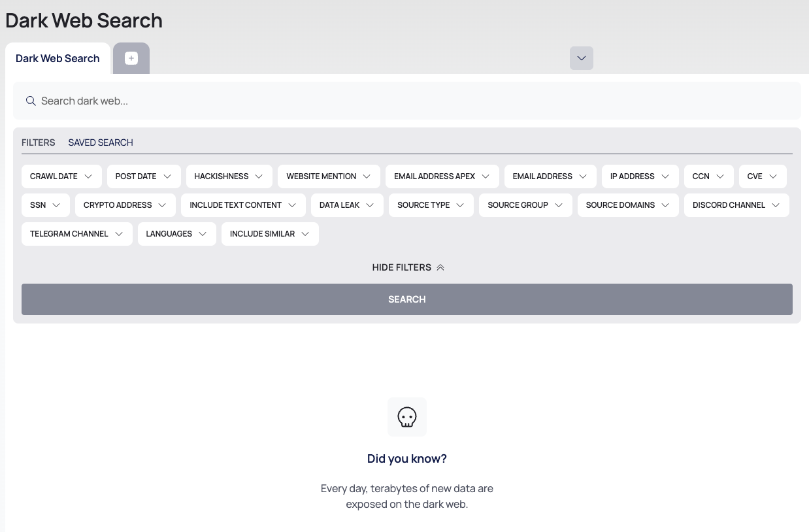Expand the EMAIL ADDRESS APEX filter
The height and width of the screenshot is (532, 809).
pyautogui.click(x=442, y=176)
